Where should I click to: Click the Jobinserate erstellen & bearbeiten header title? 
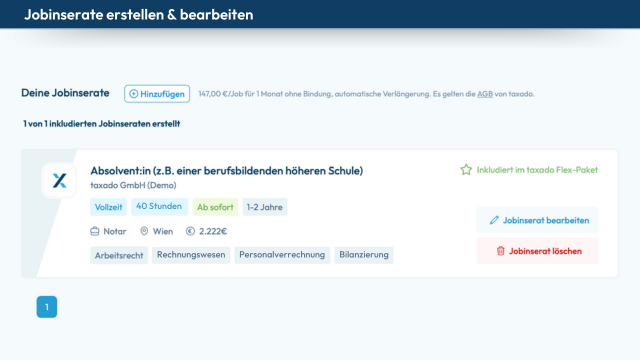click(x=139, y=15)
